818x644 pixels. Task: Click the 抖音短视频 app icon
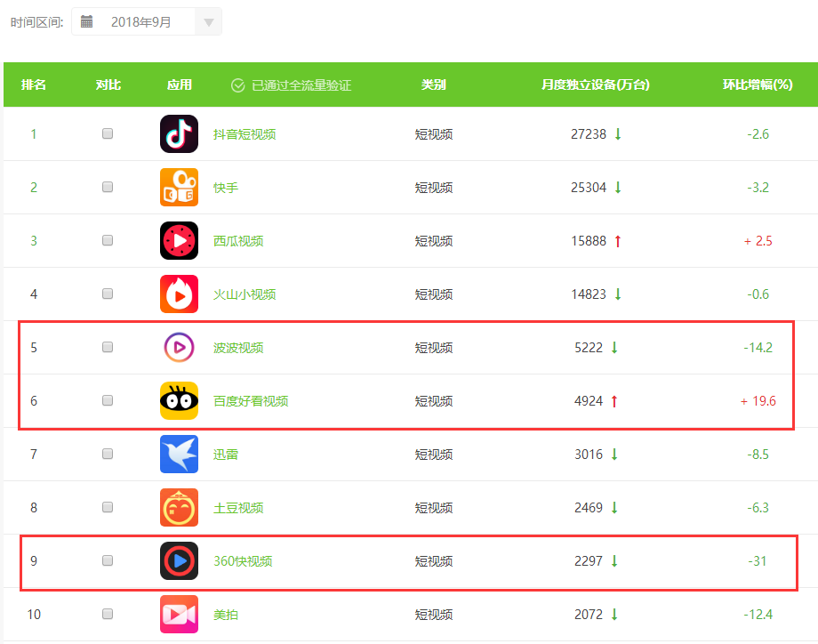(179, 134)
